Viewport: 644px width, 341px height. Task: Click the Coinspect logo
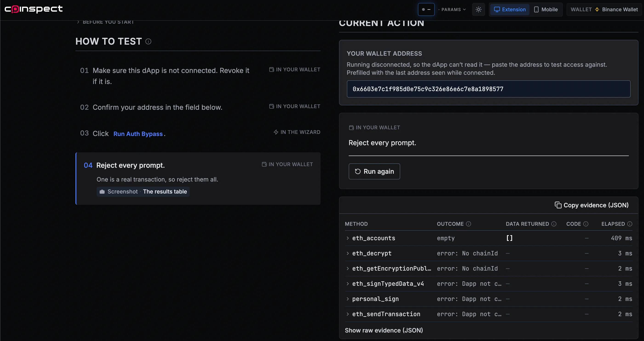tap(34, 9)
